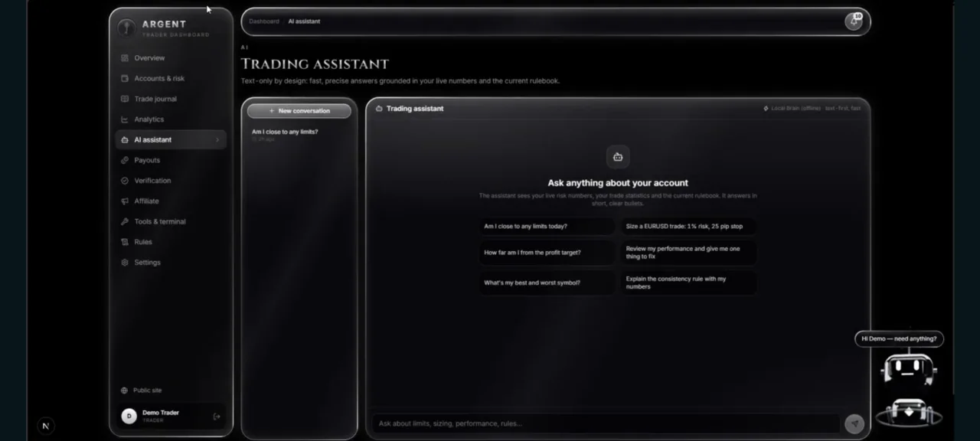980x441 pixels.
Task: Open the Public site link
Action: [147, 390]
